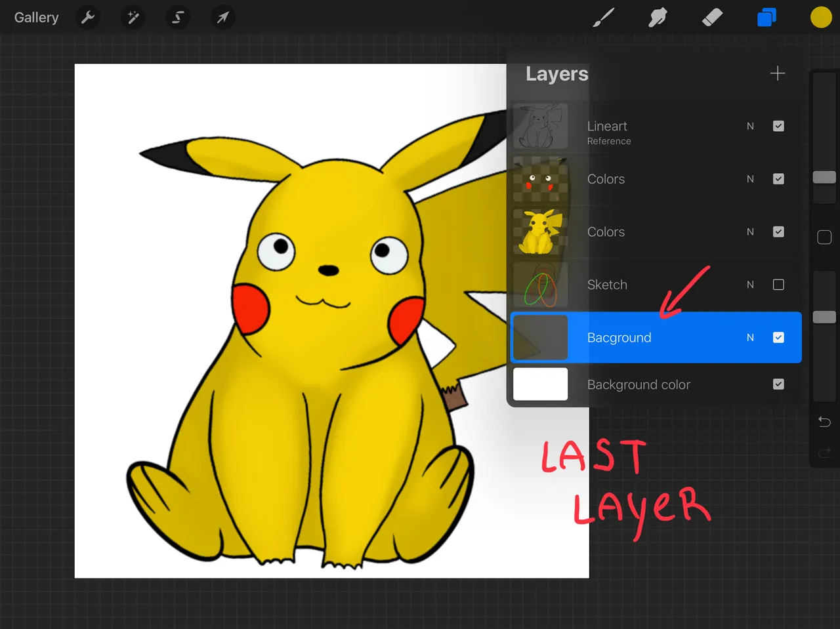The width and height of the screenshot is (840, 629).
Task: Activate the Selection S-shaped tool
Action: click(x=178, y=18)
